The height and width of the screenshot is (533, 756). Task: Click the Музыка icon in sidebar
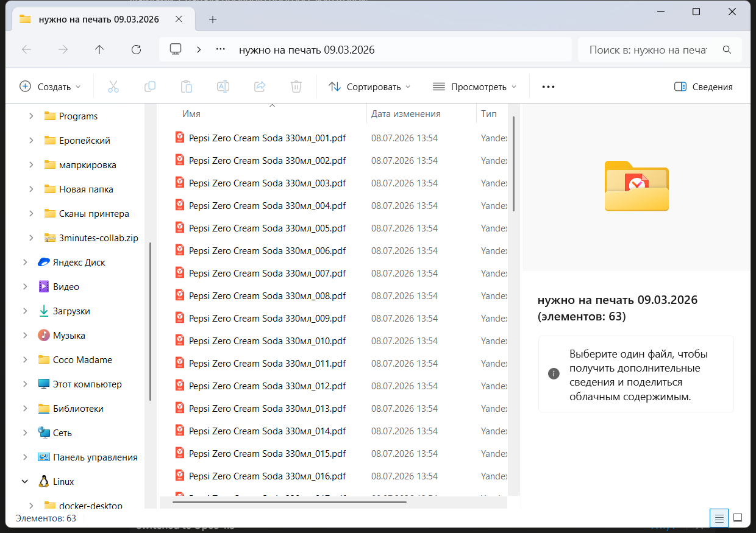coord(44,335)
